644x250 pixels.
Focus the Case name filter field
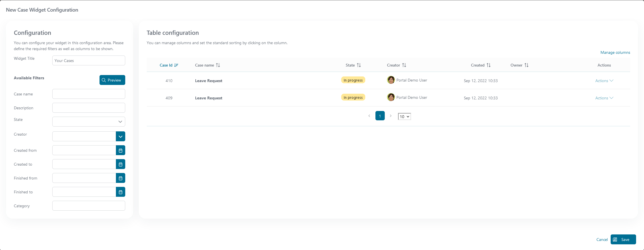coord(89,94)
